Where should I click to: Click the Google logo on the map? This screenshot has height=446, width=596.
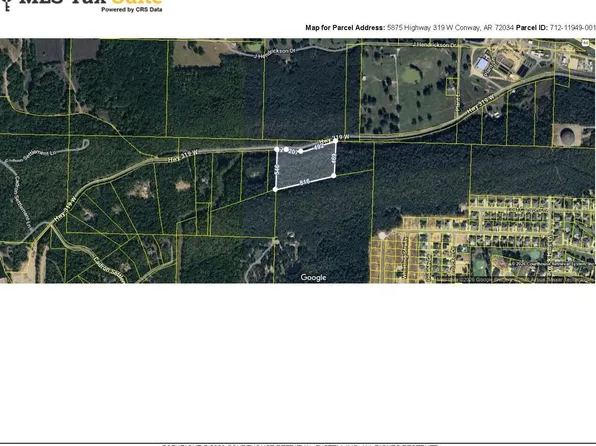point(313,278)
